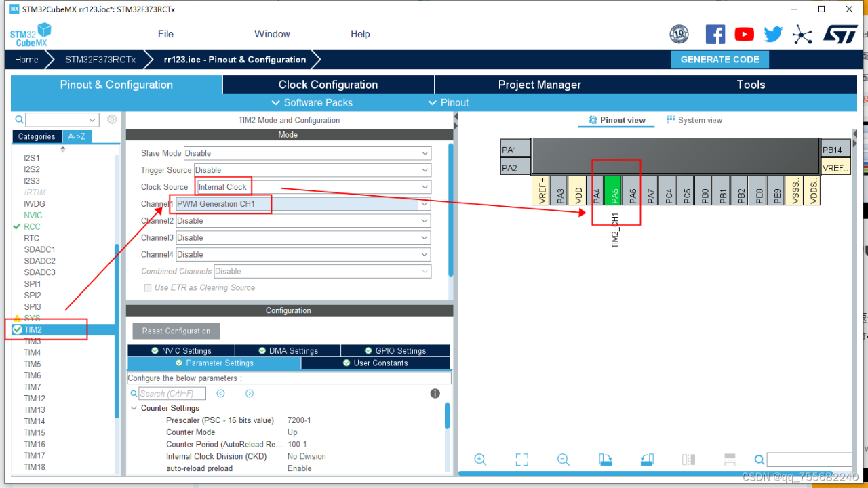The height and width of the screenshot is (488, 868).
Task: Click the parameter Search (Ctrl+F) field
Action: tap(172, 393)
